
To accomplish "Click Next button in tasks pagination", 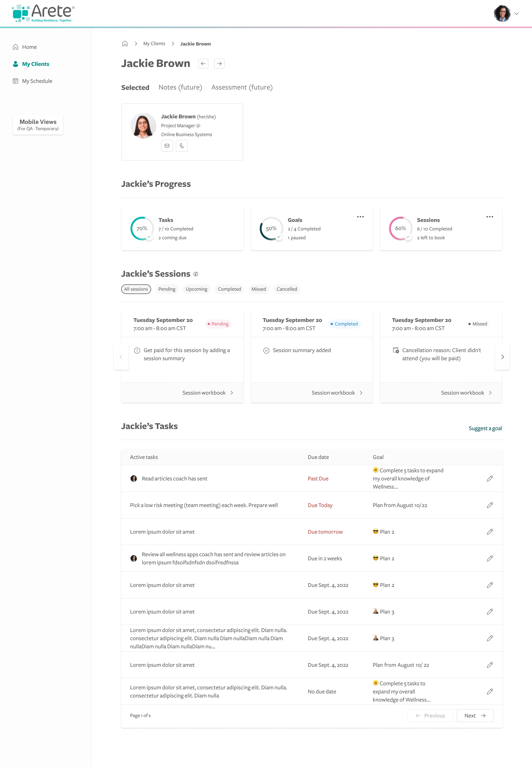I will point(475,716).
